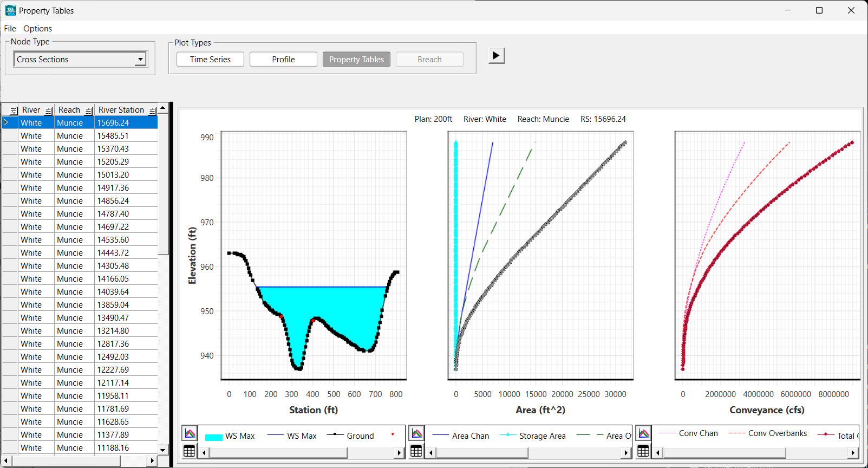The image size is (868, 468).
Task: Open the Options menu
Action: (37, 29)
